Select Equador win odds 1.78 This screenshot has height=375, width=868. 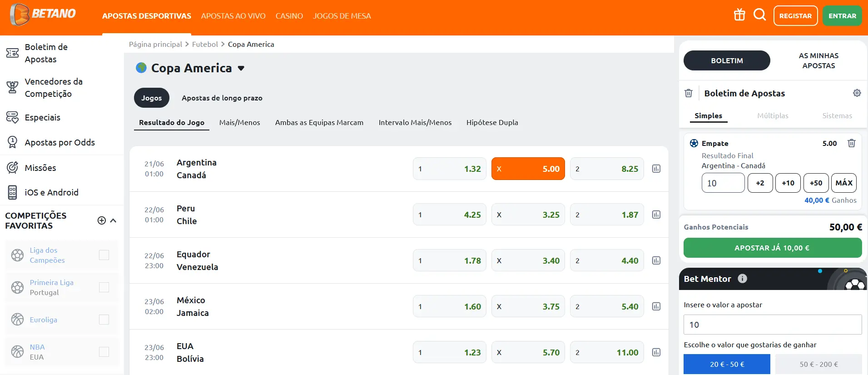click(450, 260)
